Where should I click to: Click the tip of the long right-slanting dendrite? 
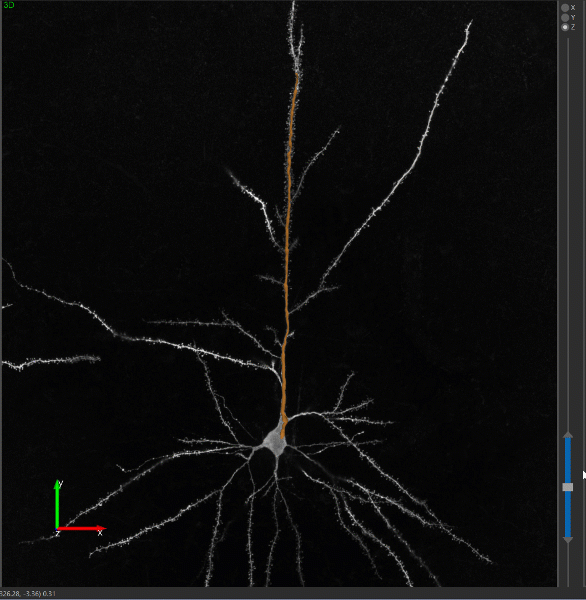coord(469,24)
